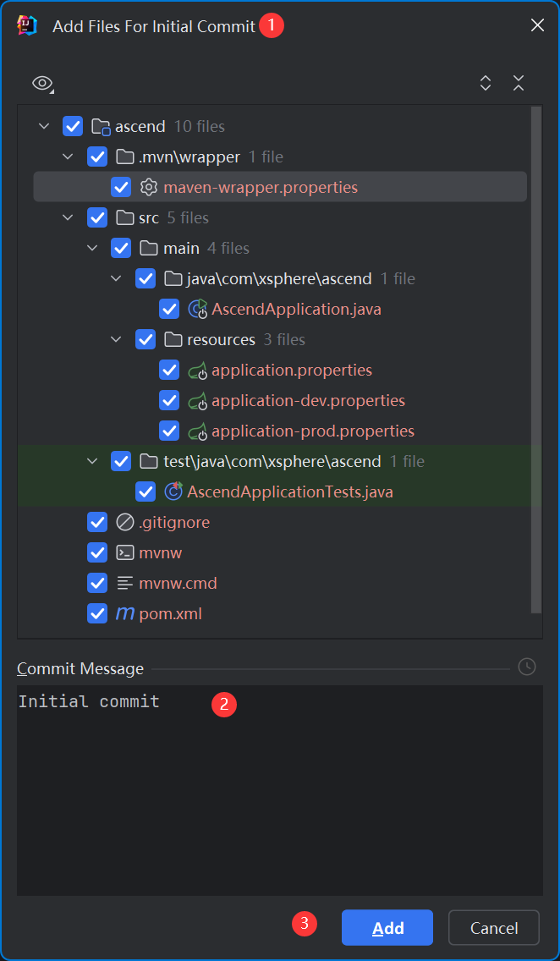This screenshot has width=560, height=961.
Task: Click the Expand All icon
Action: 486,83
